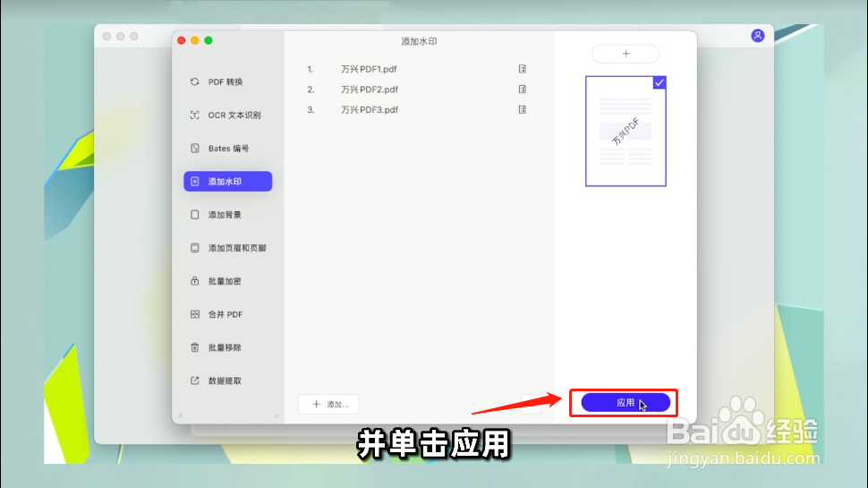
Task: Maximize window with green button
Action: (208, 40)
